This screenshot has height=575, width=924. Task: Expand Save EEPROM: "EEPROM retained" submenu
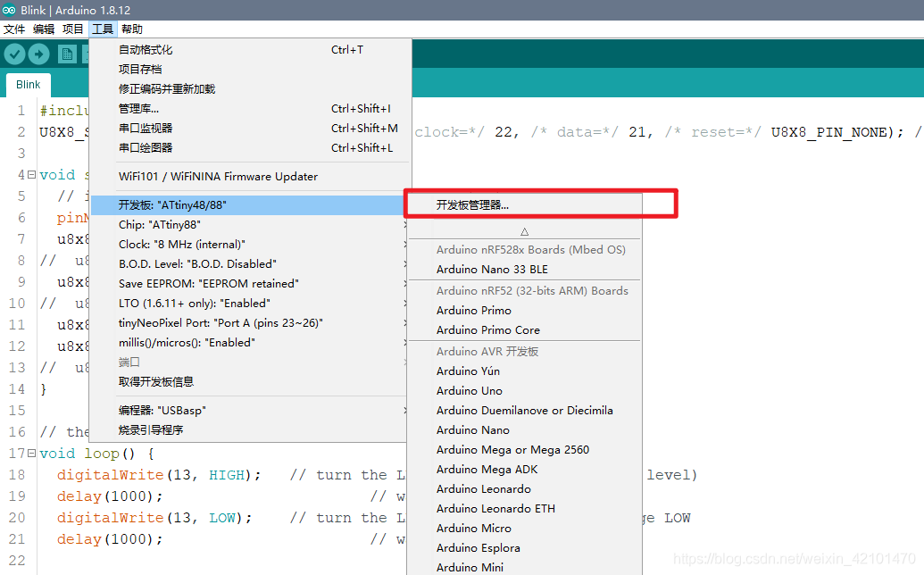(247, 284)
